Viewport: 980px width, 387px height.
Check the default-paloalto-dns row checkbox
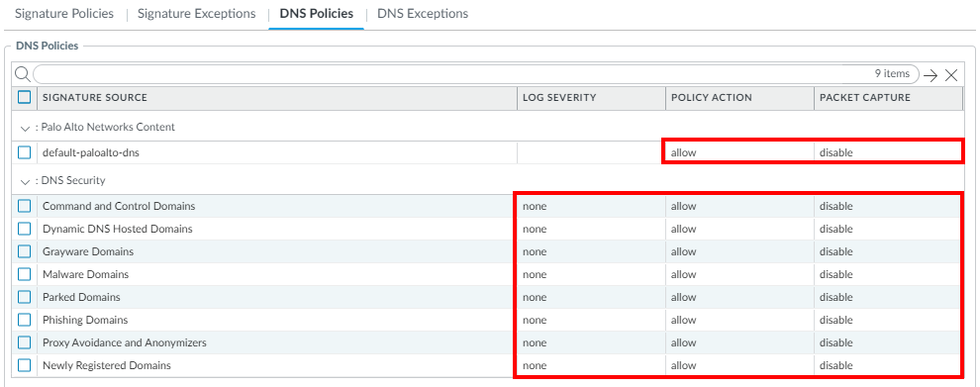tap(25, 152)
